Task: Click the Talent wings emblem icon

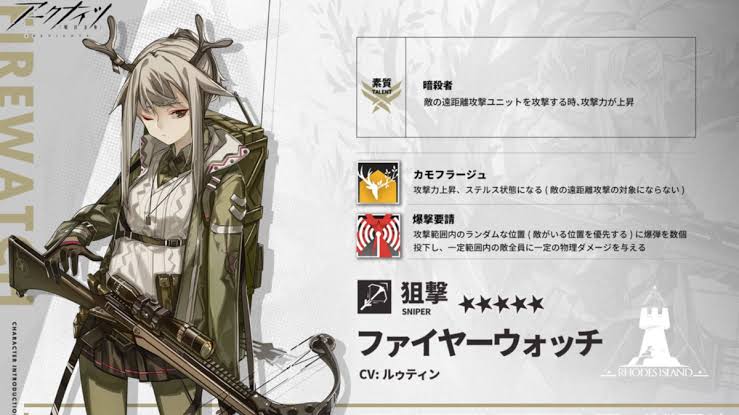Action: click(381, 95)
